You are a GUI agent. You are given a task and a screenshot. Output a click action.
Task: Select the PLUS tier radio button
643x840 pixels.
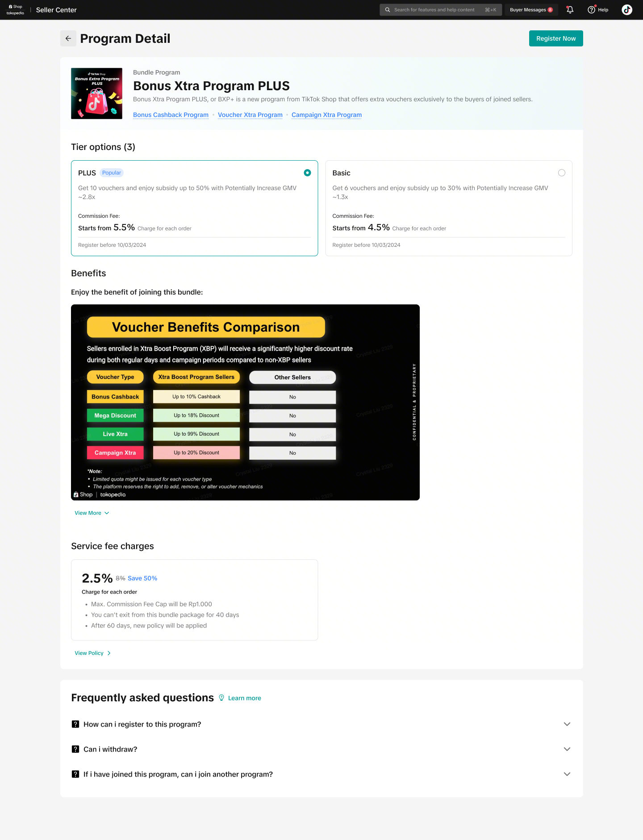(307, 173)
